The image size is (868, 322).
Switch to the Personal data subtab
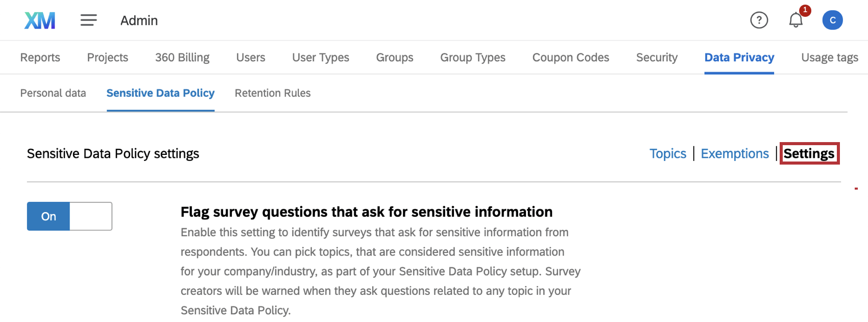coord(53,93)
